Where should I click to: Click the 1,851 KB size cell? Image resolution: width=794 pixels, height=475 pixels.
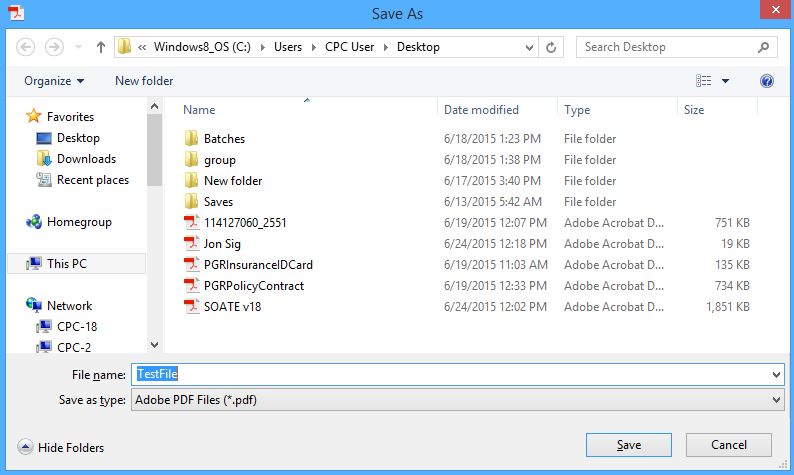click(x=728, y=307)
